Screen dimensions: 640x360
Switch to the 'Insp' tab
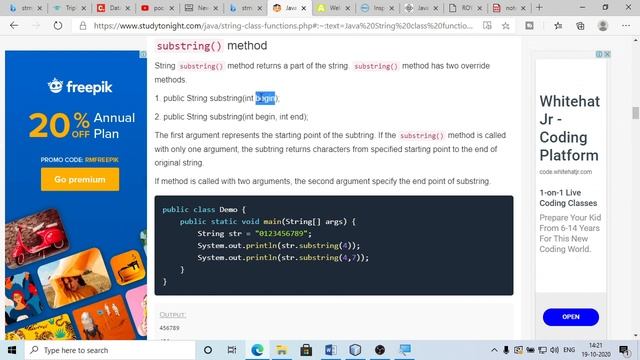click(377, 8)
